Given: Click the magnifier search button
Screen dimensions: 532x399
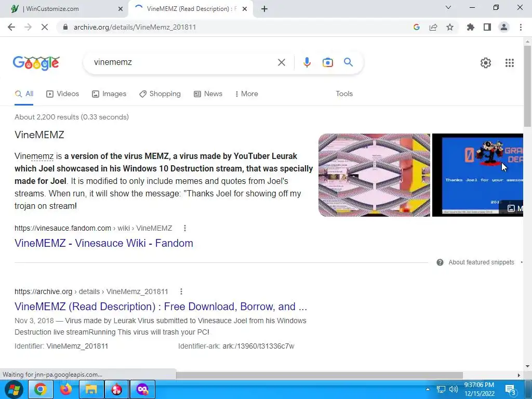Looking at the screenshot, I should pyautogui.click(x=348, y=62).
